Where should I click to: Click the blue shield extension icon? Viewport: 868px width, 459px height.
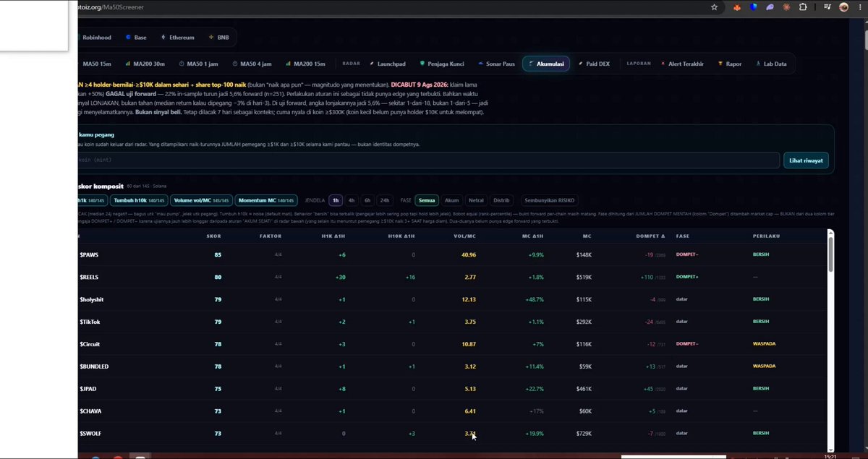coord(754,7)
